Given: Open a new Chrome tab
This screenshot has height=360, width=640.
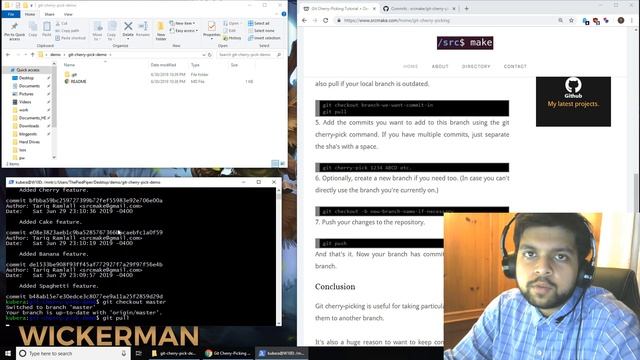Looking at the screenshot, I should point(466,8).
